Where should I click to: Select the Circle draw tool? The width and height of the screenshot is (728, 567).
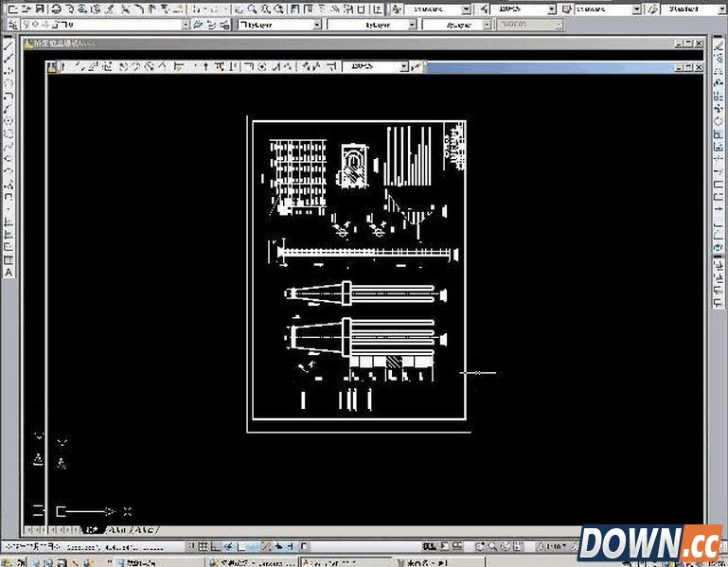coord(8,120)
